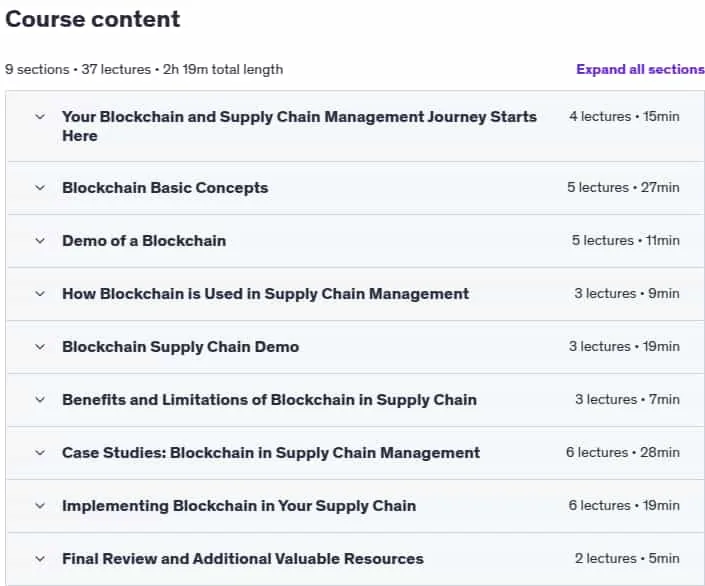Viewport: 705px width, 586px height.
Task: Open chevron for Final Review section
Action: tap(40, 559)
